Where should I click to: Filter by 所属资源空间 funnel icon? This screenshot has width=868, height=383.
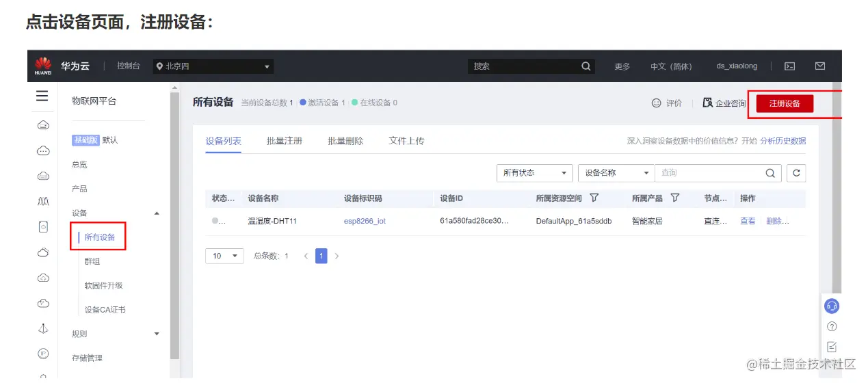coord(594,198)
